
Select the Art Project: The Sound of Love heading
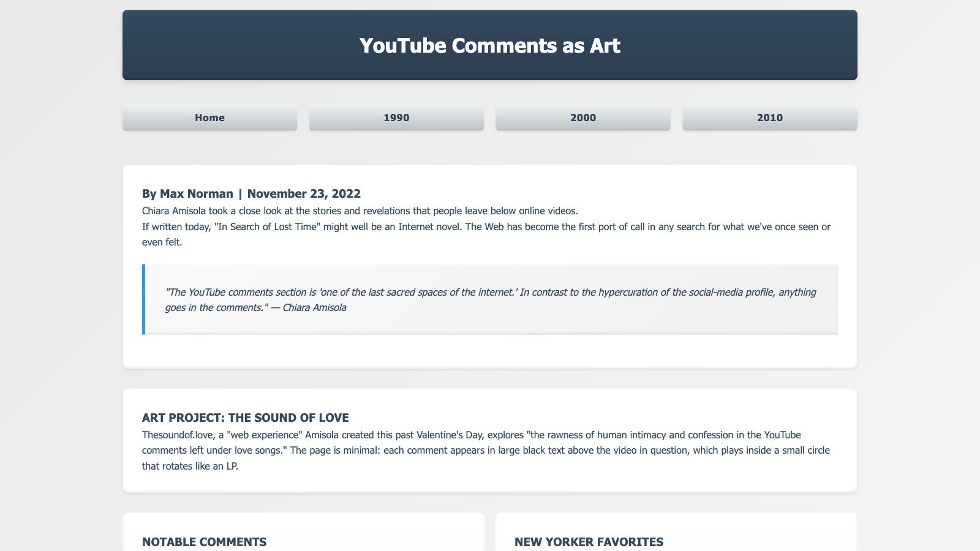point(246,418)
